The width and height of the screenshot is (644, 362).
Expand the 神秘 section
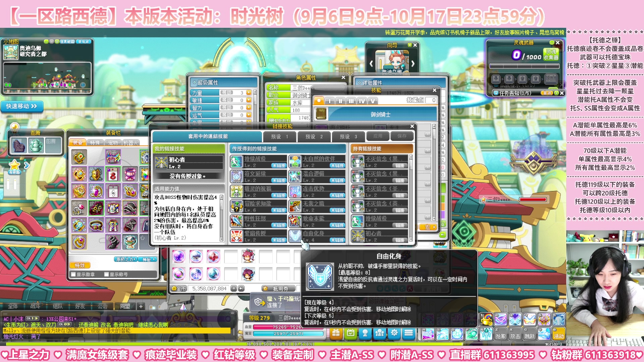[148, 259]
